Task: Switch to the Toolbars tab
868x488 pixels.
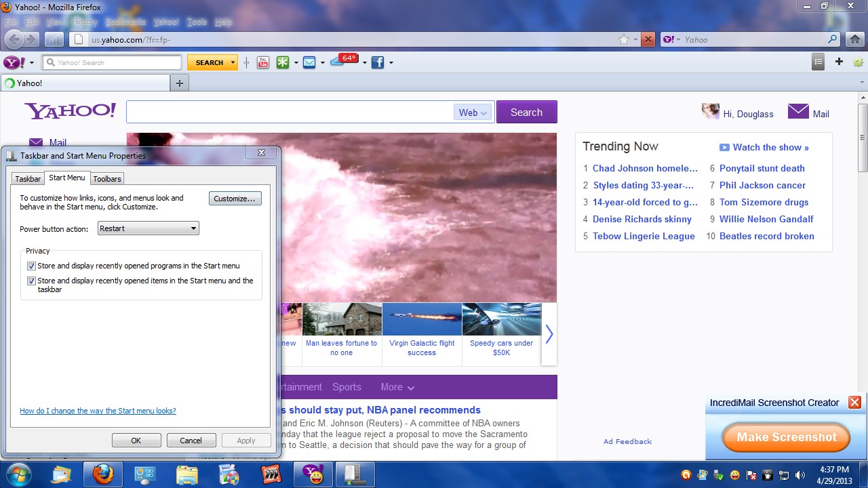Action: pos(107,179)
